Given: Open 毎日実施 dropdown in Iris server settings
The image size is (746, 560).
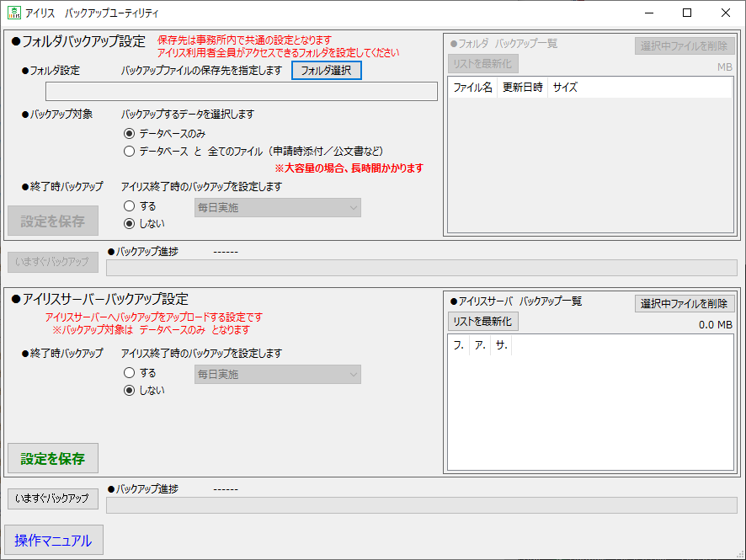Looking at the screenshot, I should (277, 374).
